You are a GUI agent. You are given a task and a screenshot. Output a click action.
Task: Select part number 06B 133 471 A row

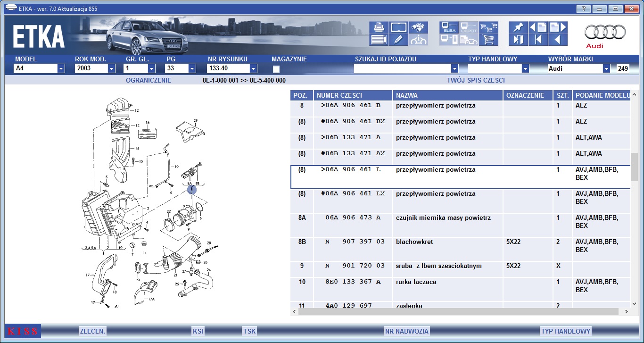[461, 141]
